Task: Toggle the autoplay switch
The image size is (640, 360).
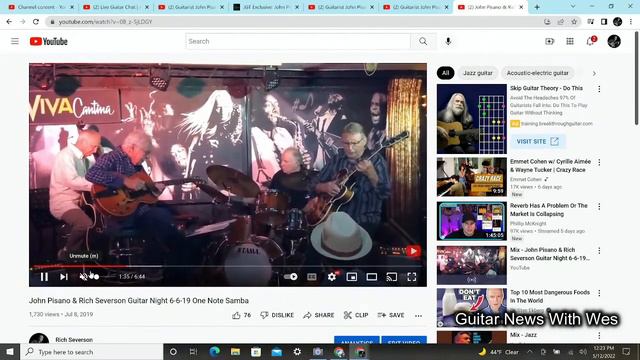Action: coord(291,277)
